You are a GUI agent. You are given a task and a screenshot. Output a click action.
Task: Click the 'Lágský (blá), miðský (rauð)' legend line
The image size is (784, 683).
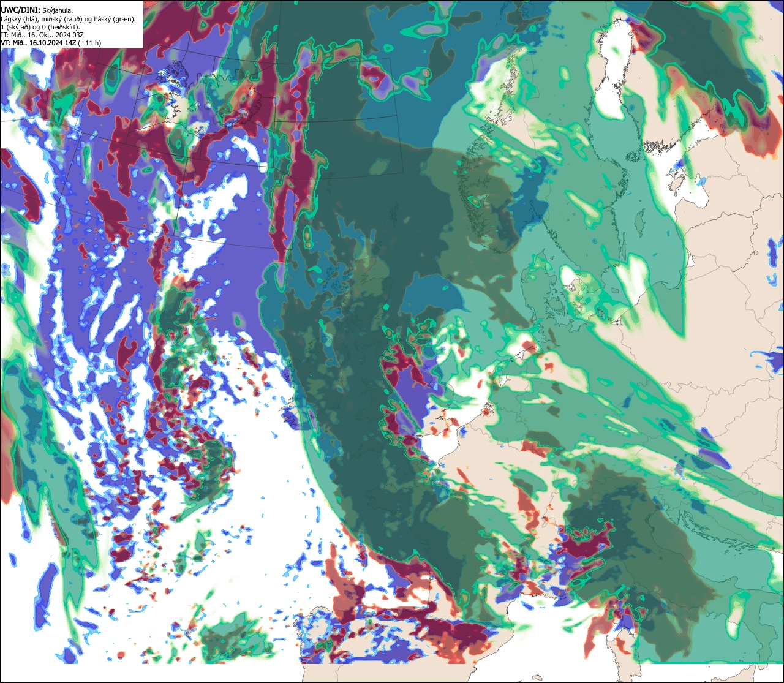(68, 19)
